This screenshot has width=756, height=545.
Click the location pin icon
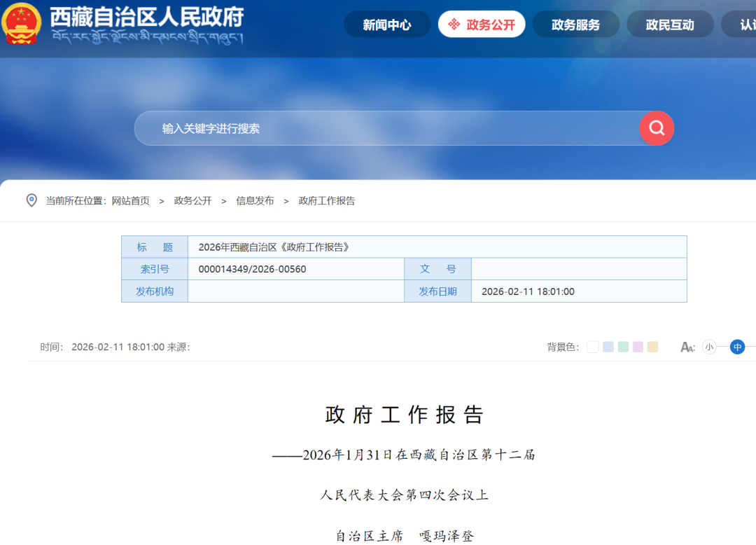[31, 200]
